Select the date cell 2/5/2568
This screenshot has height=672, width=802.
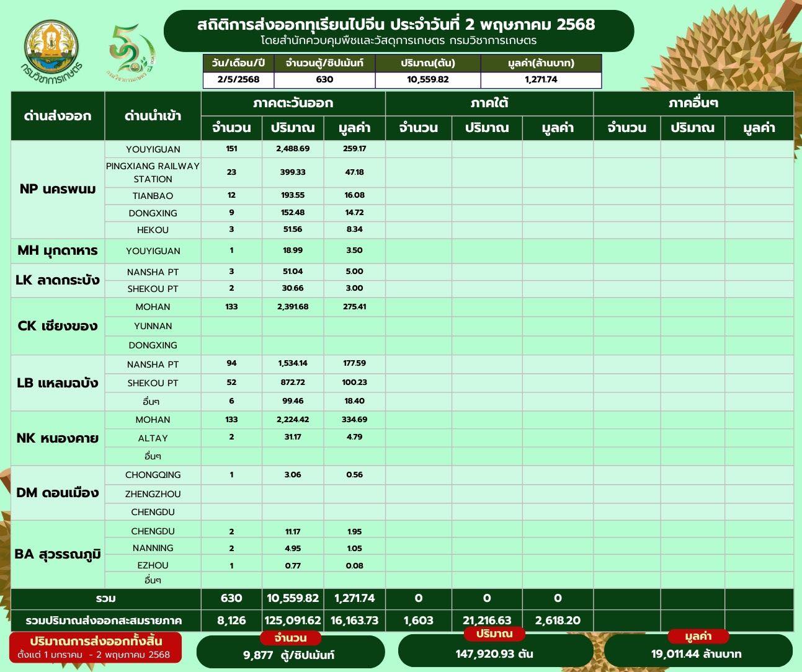(x=238, y=79)
